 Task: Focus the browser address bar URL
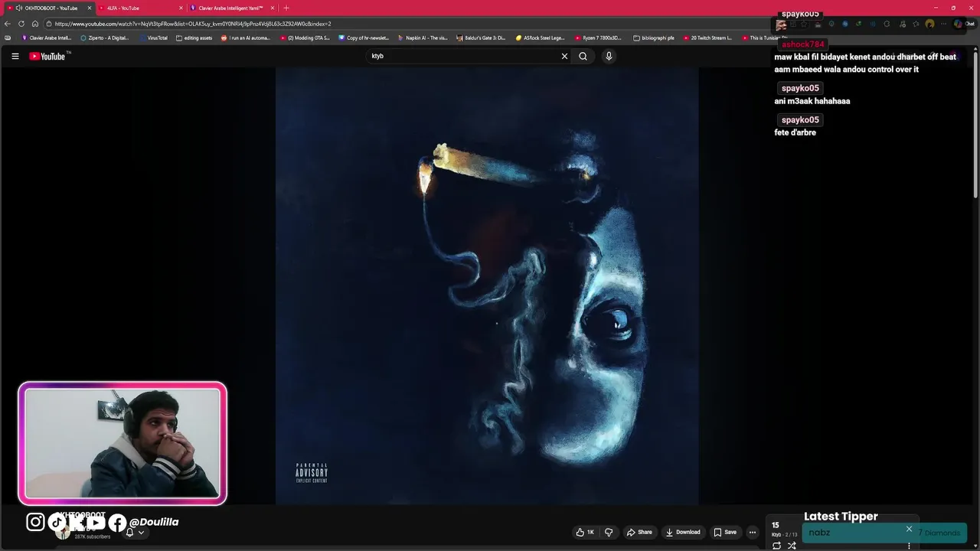[x=193, y=24]
